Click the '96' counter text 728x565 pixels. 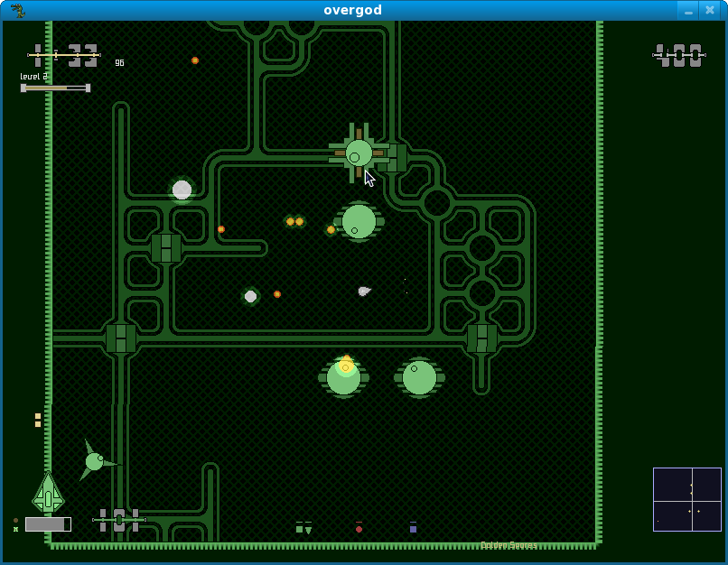[120, 62]
